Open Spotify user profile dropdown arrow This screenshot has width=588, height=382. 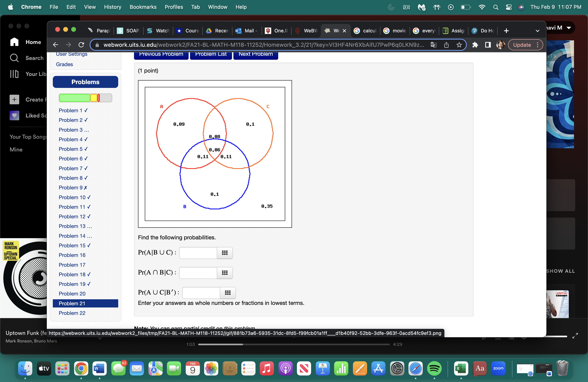tap(569, 28)
